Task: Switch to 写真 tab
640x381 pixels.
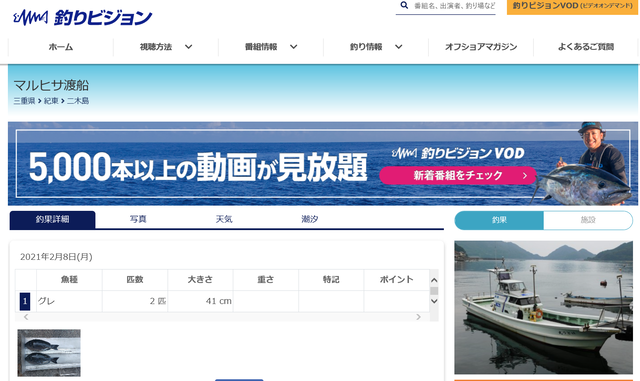Action: click(x=138, y=219)
